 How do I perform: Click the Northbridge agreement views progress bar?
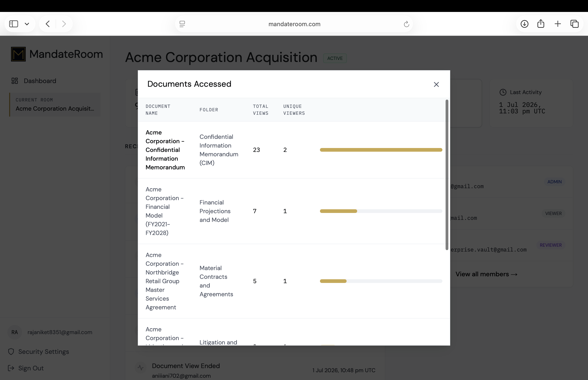381,281
